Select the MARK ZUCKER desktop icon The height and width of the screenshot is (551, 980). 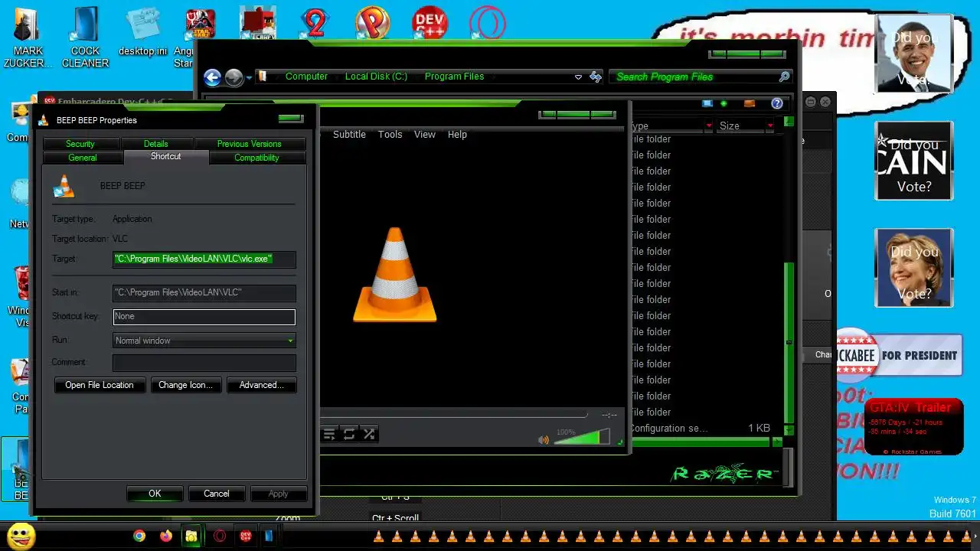(x=27, y=37)
